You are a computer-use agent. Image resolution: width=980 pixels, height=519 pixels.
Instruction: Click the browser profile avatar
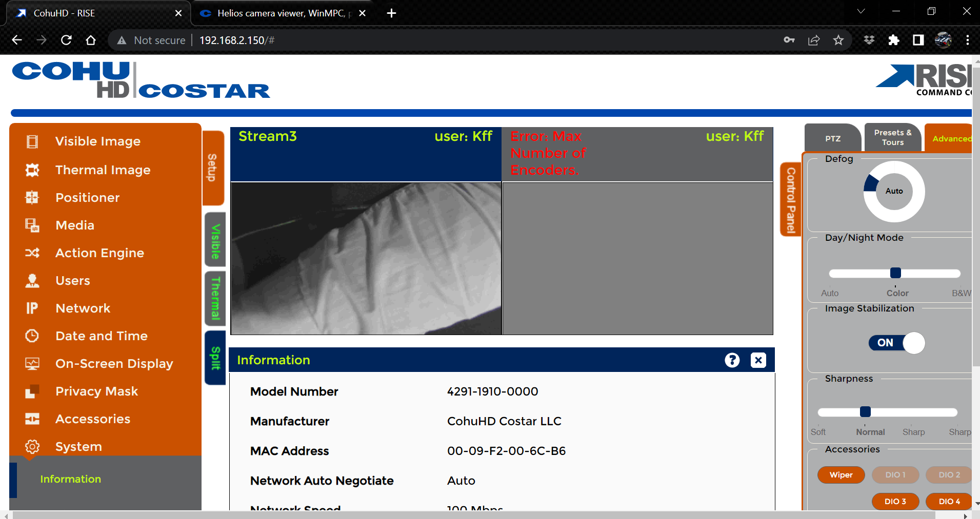pos(943,40)
